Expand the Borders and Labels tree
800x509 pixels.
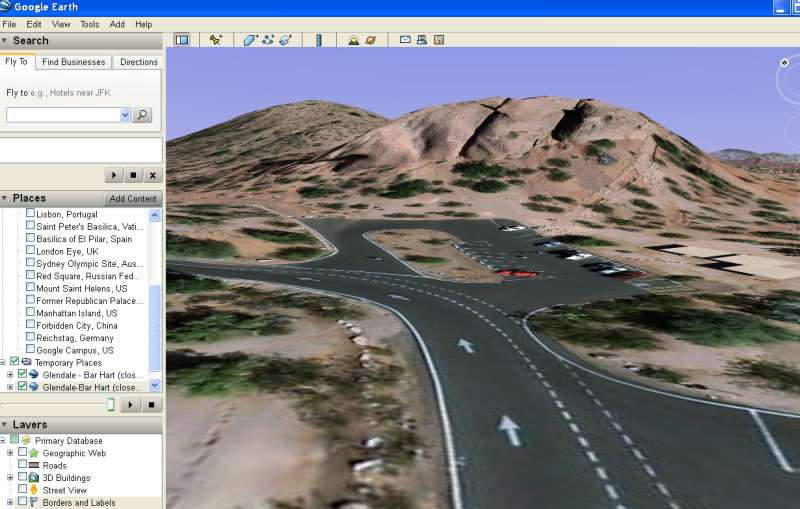pyautogui.click(x=10, y=502)
